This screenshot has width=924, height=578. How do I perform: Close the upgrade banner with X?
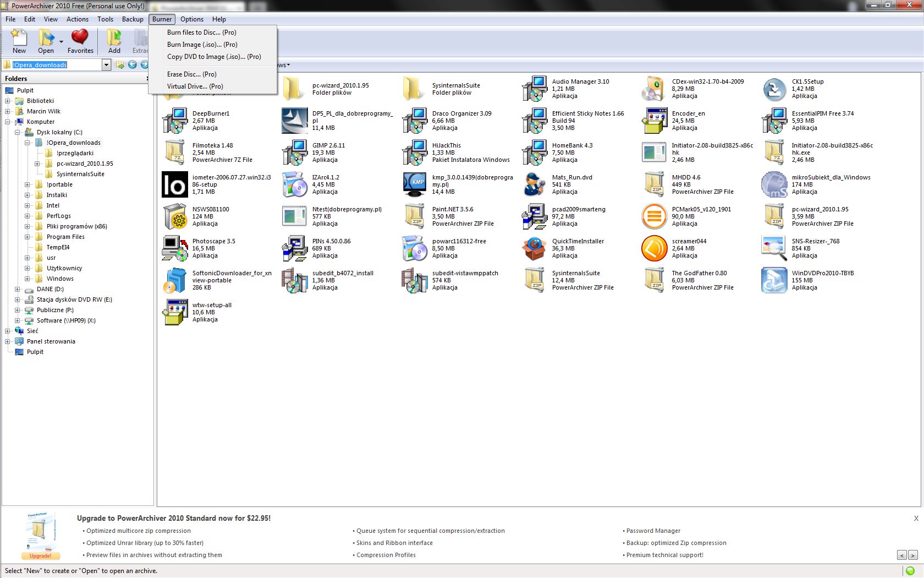tap(916, 518)
